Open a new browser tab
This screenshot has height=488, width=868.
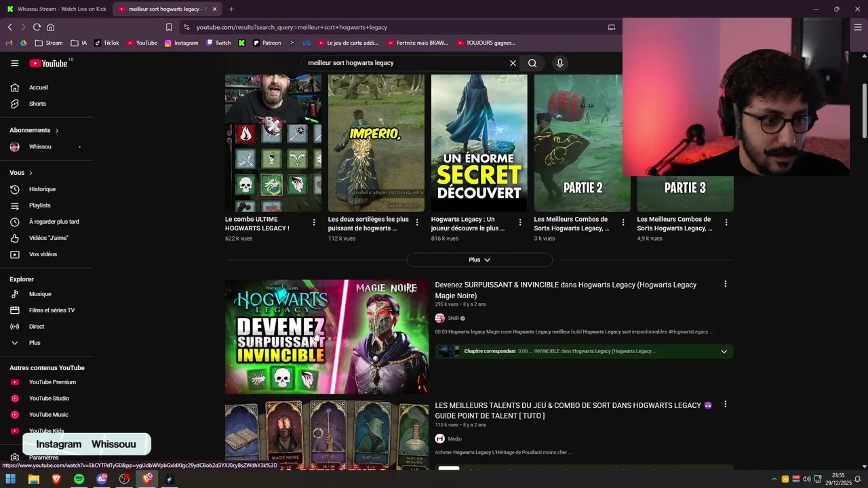[231, 9]
